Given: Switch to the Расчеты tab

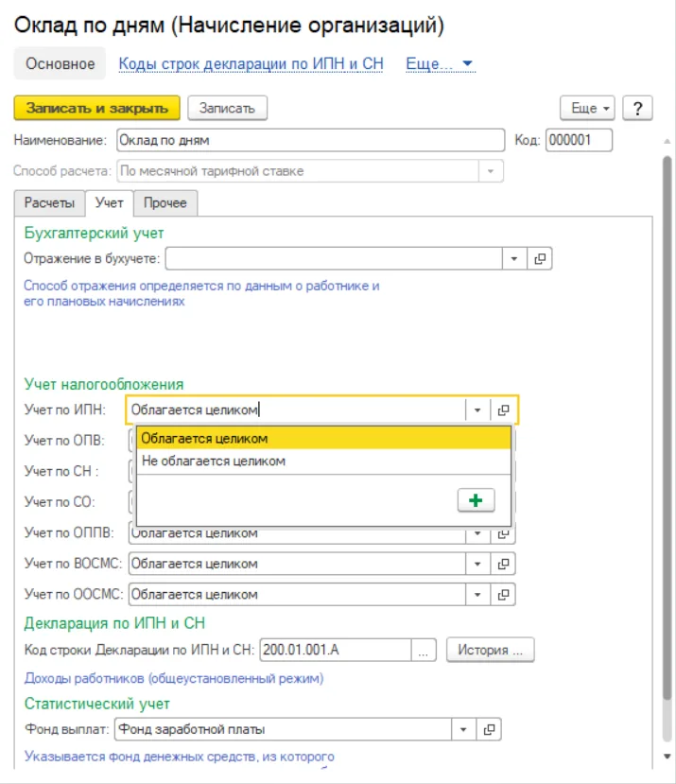Looking at the screenshot, I should pyautogui.click(x=49, y=203).
